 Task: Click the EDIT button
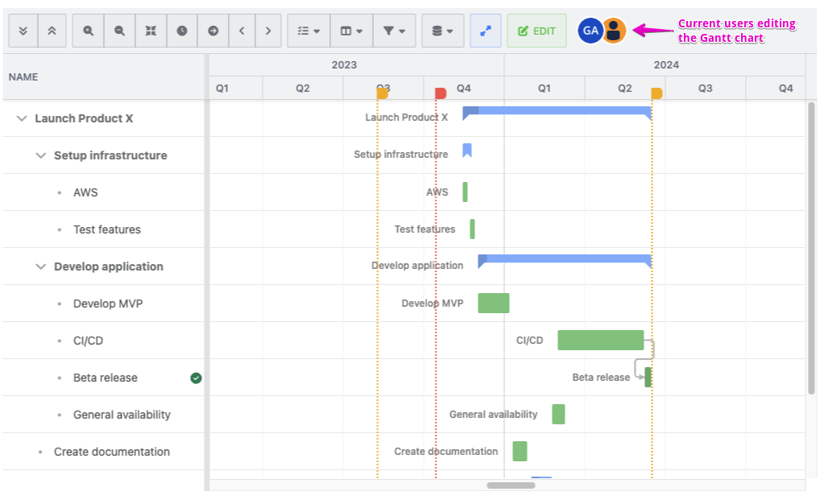click(536, 31)
